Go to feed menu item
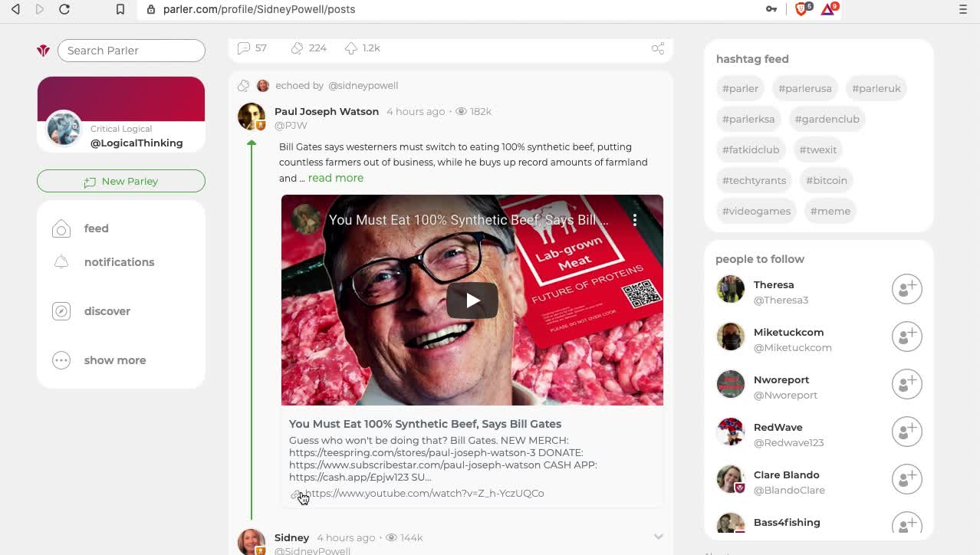 point(96,228)
